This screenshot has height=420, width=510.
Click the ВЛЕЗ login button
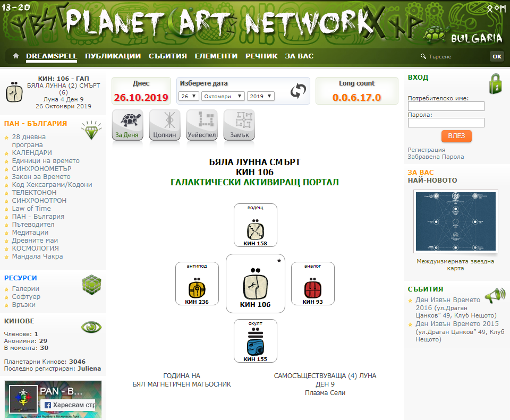click(456, 136)
